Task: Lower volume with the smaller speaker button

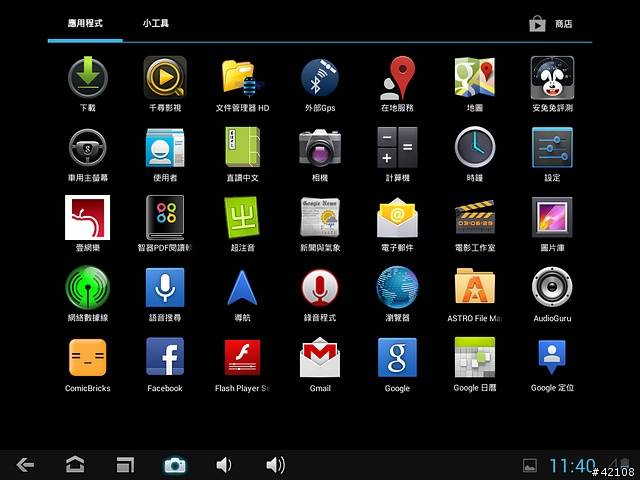Action: tap(224, 465)
